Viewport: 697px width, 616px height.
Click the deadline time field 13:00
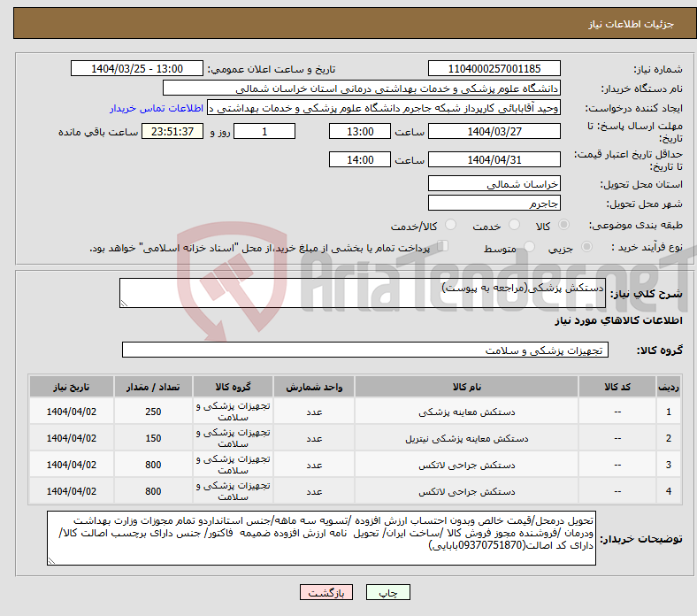click(360, 131)
